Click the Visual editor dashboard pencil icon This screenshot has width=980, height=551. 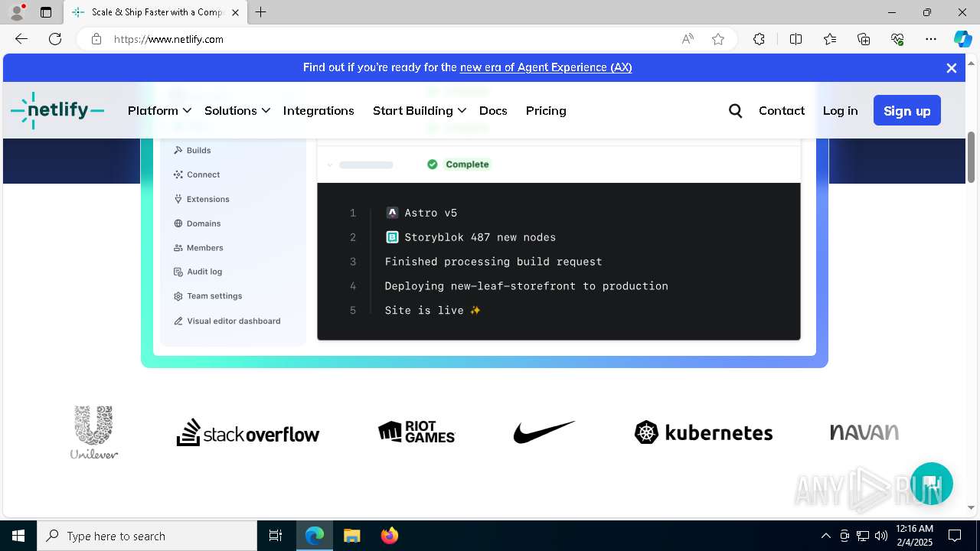178,321
